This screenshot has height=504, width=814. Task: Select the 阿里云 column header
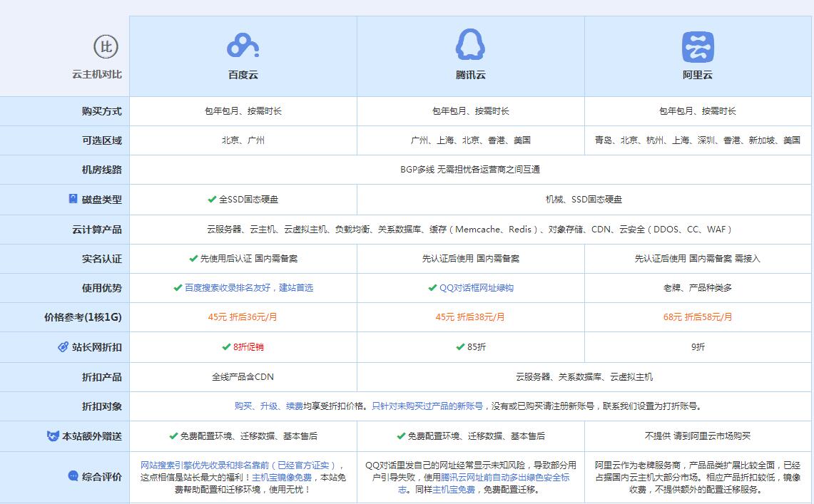click(697, 73)
